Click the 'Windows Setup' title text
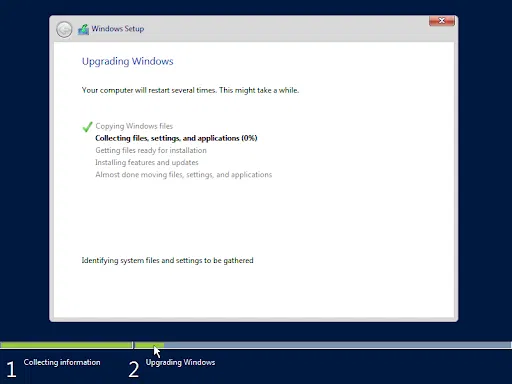The image size is (512, 384). 118,29
